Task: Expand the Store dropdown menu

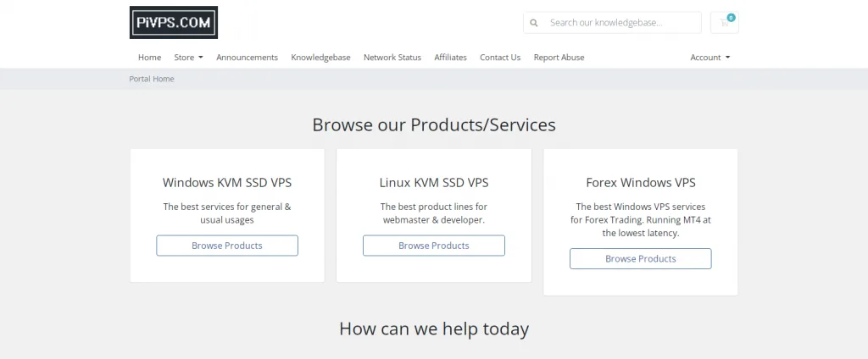Action: tap(188, 57)
